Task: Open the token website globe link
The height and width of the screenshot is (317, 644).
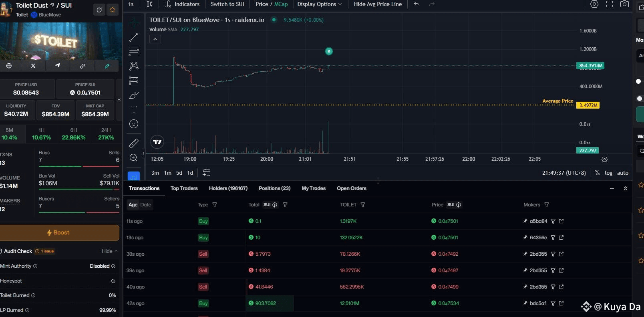Action: 9,66
